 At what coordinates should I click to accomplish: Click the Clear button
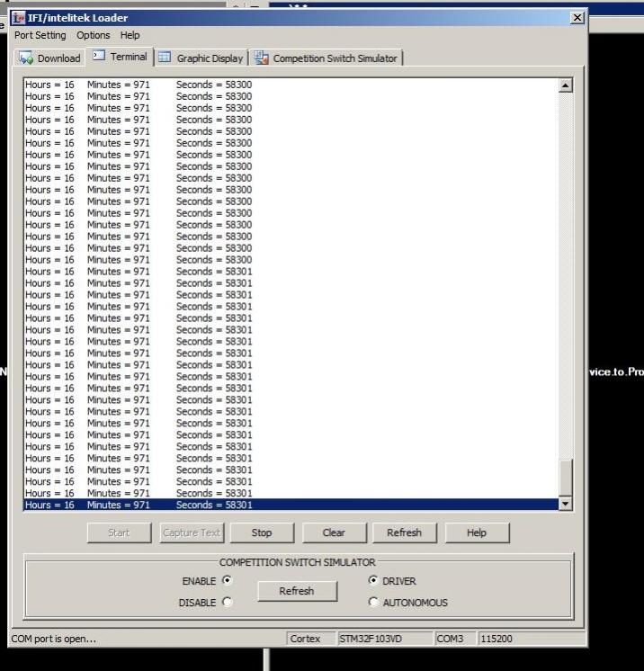tap(334, 532)
